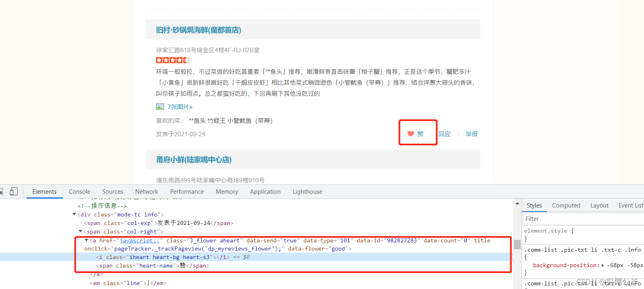Open the 7张图片» photos link
The image size is (644, 289).
point(180,107)
